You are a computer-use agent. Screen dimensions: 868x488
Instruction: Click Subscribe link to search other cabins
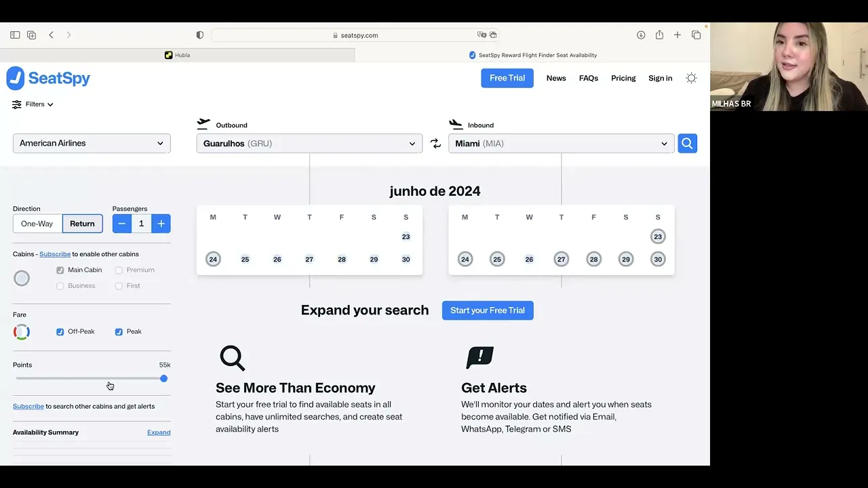pos(28,407)
